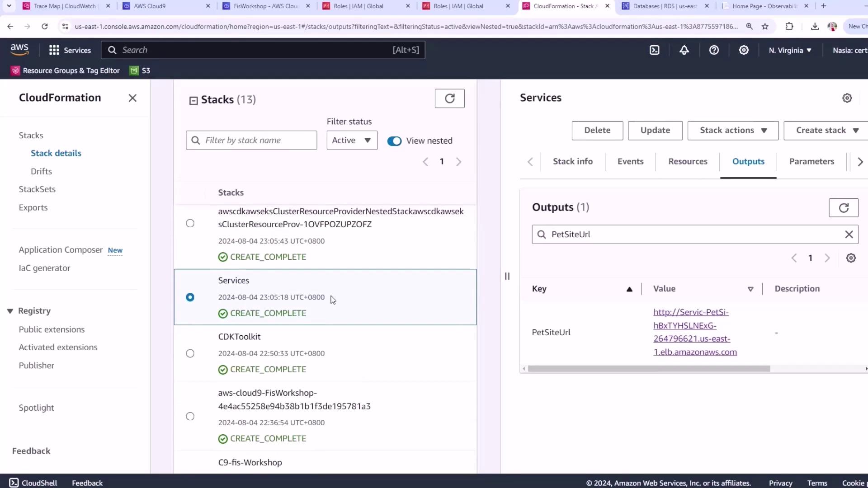Viewport: 868px width, 488px height.
Task: Collapse the Registry section
Action: coord(10,311)
